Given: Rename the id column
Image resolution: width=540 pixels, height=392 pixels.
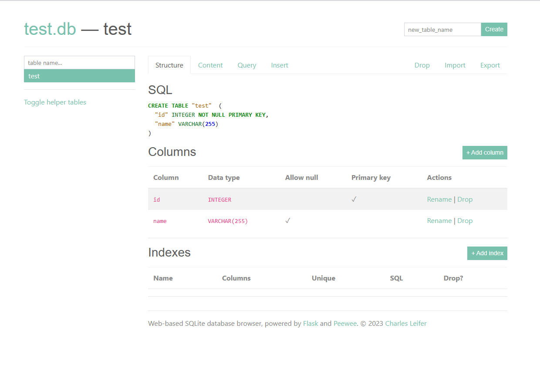Looking at the screenshot, I should (439, 199).
